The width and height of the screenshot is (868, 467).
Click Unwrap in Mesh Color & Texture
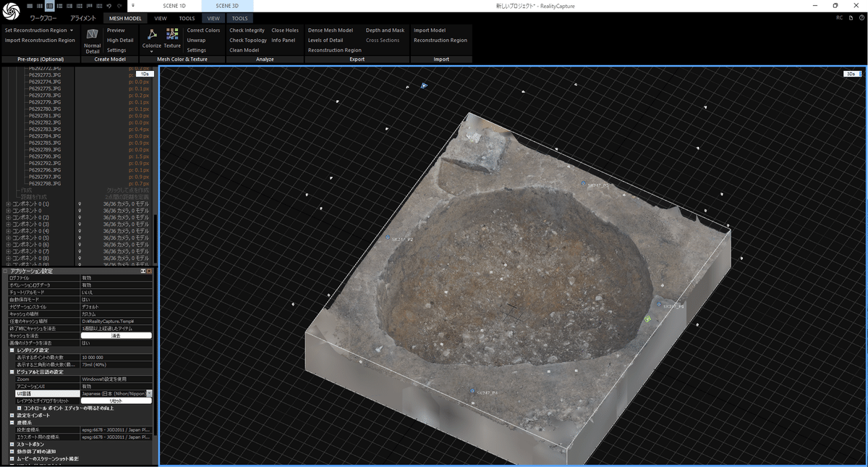(196, 41)
